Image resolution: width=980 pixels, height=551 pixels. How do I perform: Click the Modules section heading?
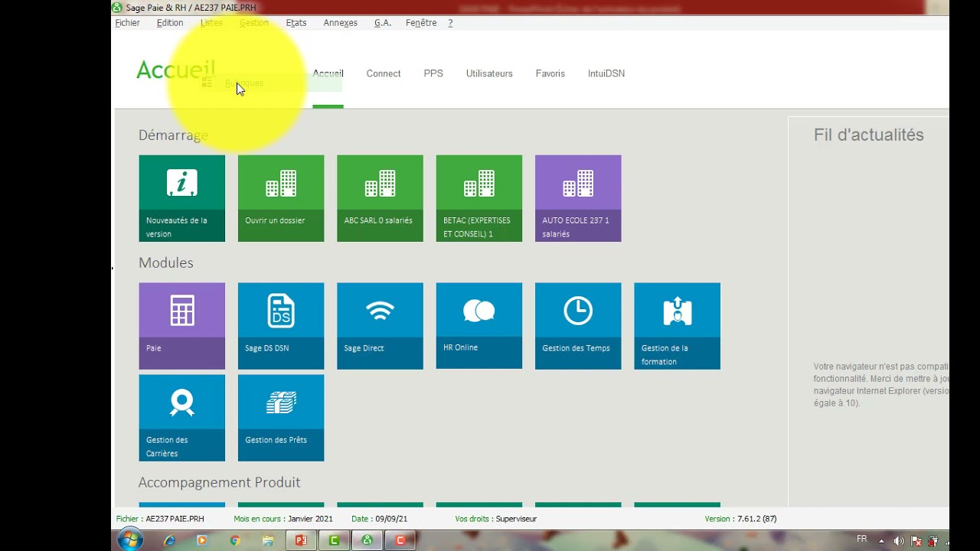[166, 262]
